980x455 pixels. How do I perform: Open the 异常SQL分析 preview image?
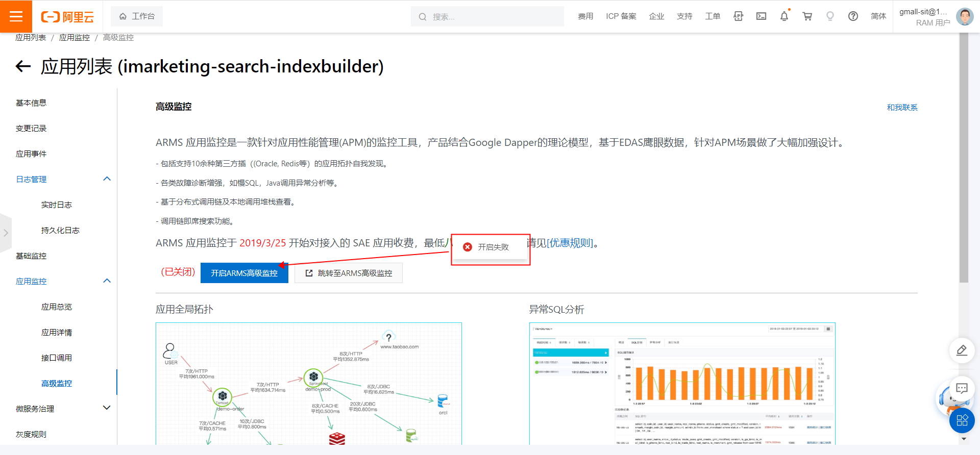click(x=682, y=384)
